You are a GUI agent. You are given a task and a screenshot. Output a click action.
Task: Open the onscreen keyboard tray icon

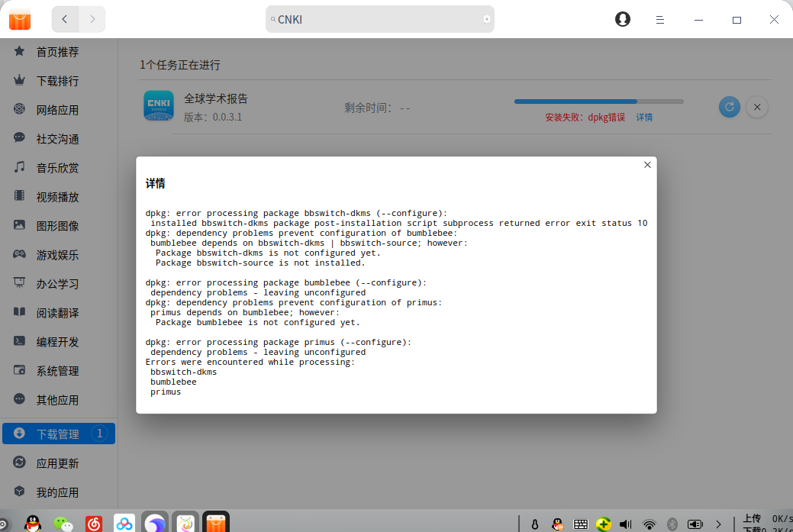[581, 524]
